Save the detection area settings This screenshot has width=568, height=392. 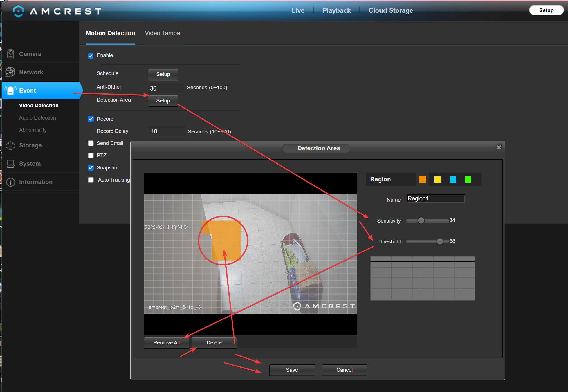[292, 370]
